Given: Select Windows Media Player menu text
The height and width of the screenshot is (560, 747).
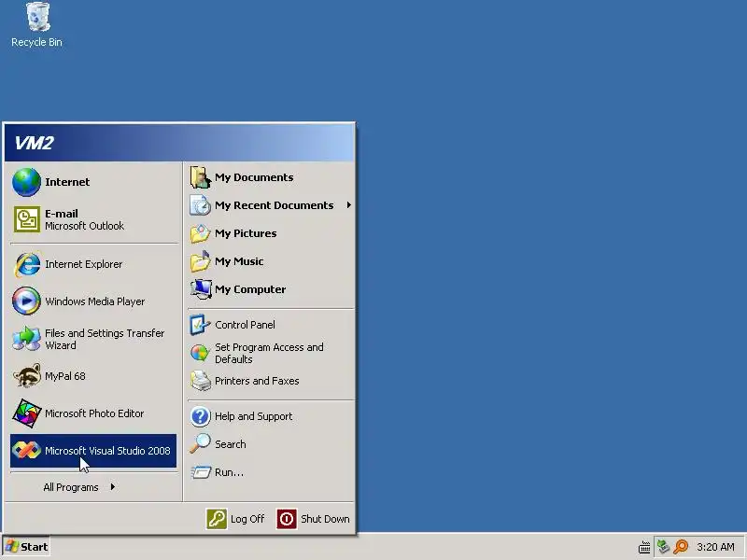Looking at the screenshot, I should tap(95, 301).
